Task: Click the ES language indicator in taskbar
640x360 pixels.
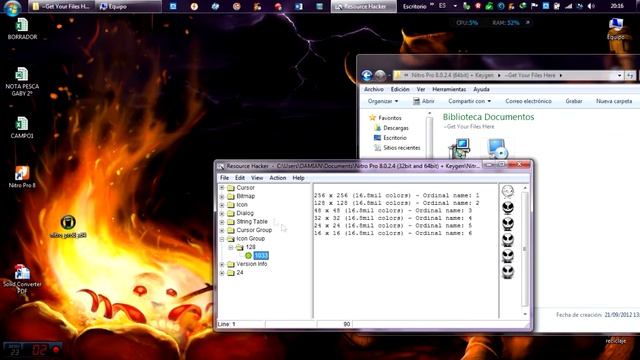Action: (x=442, y=6)
